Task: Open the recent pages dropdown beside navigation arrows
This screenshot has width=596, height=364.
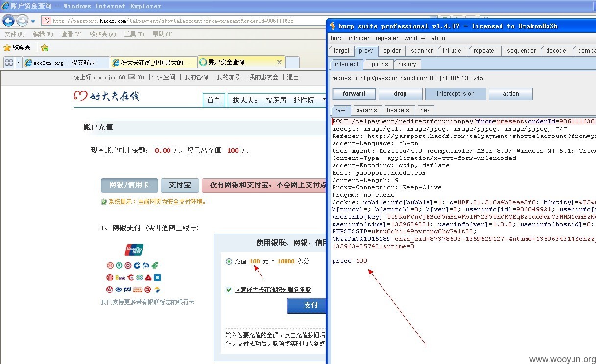Action: point(33,21)
